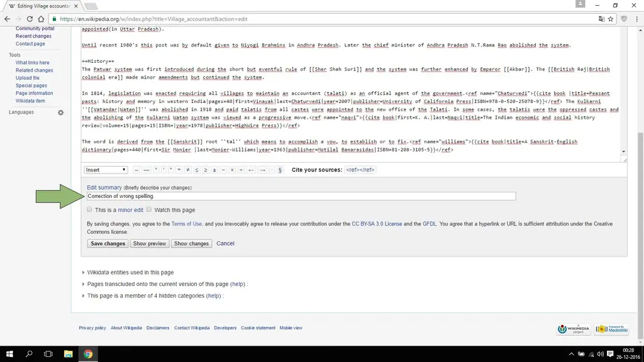The width and height of the screenshot is (644, 362).
Task: Open the Windows Action Center notifications
Action: tap(610, 354)
